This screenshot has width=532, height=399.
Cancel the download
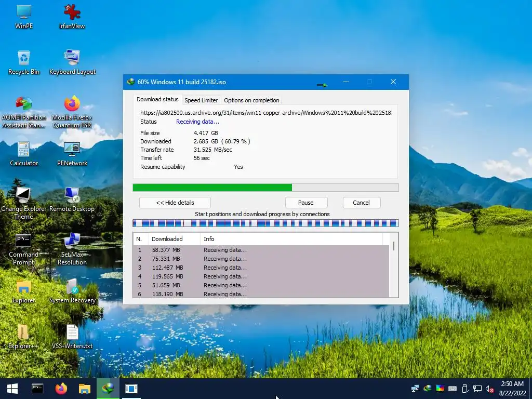point(362,203)
